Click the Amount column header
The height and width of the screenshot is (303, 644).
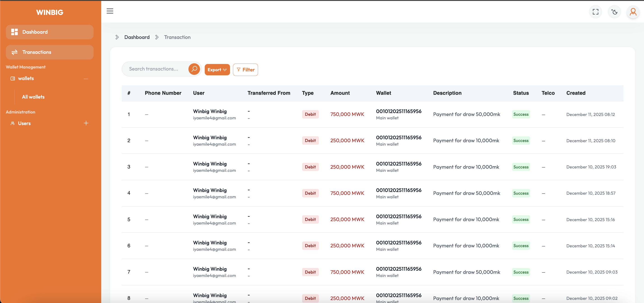point(340,93)
